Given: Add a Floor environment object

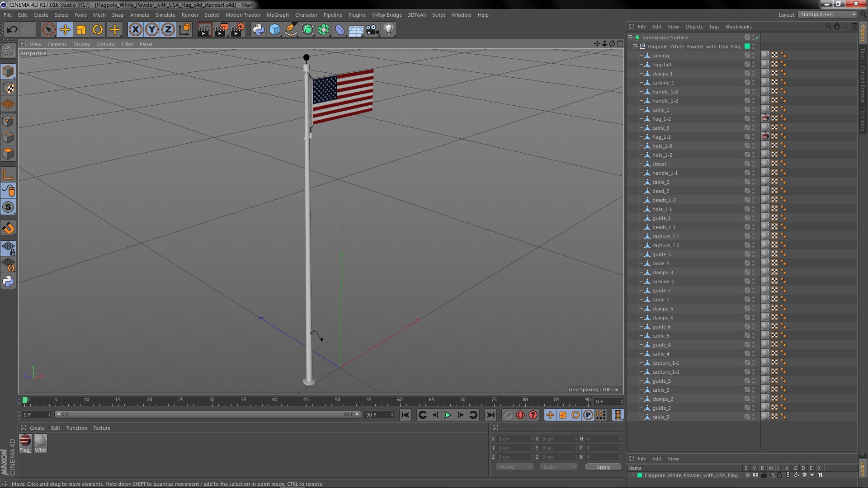Looking at the screenshot, I should pyautogui.click(x=356, y=30).
